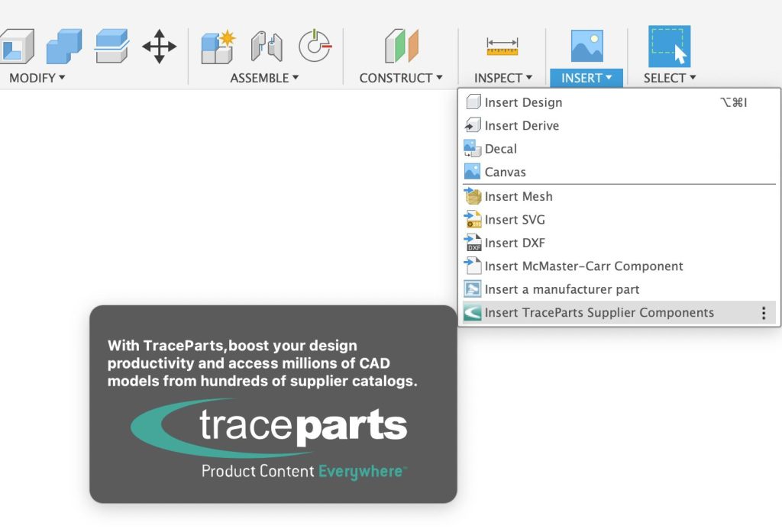Choose Insert Derive menu entry
This screenshot has height=532, width=782.
(x=619, y=126)
